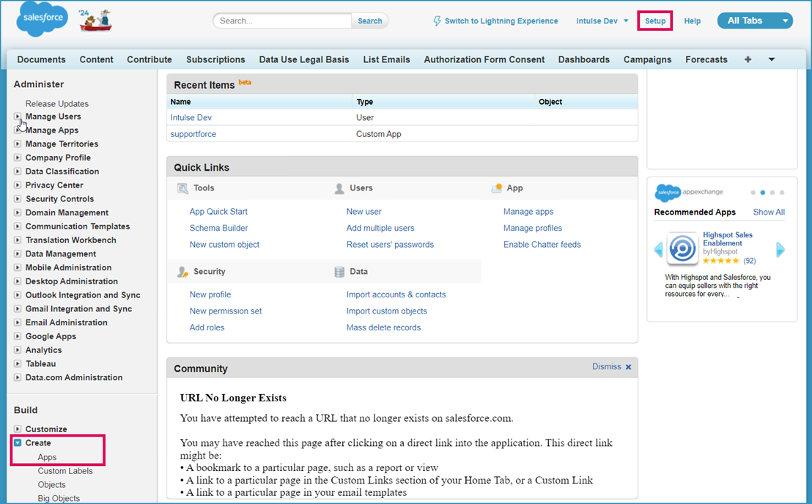This screenshot has width=812, height=504.
Task: Open Release Updates in Administer
Action: pos(57,103)
